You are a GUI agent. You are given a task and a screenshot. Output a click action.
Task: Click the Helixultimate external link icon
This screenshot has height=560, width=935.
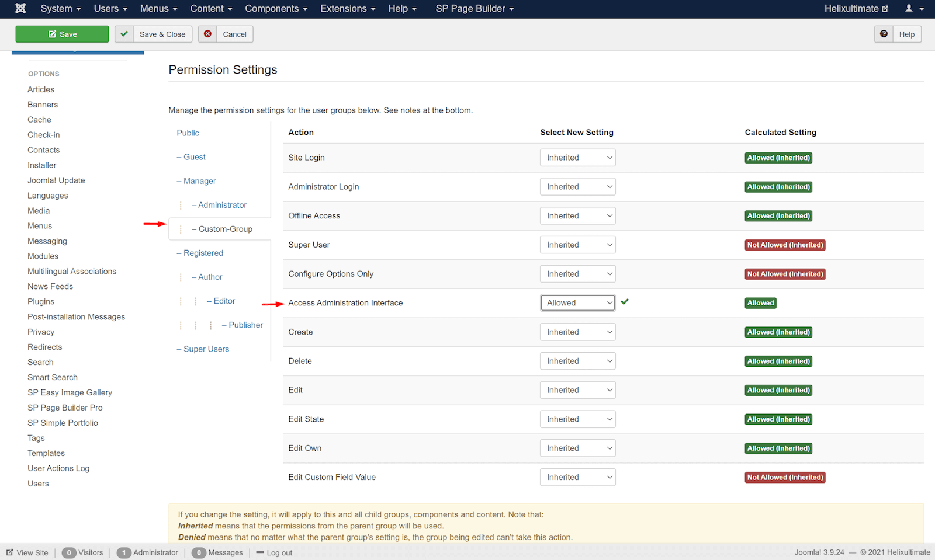[x=885, y=9]
